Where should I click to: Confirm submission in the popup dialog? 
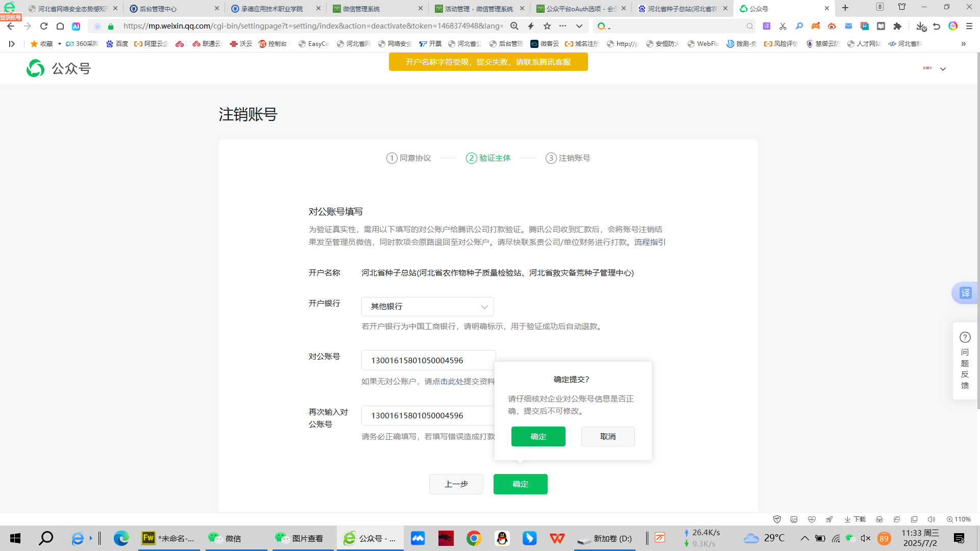point(538,437)
